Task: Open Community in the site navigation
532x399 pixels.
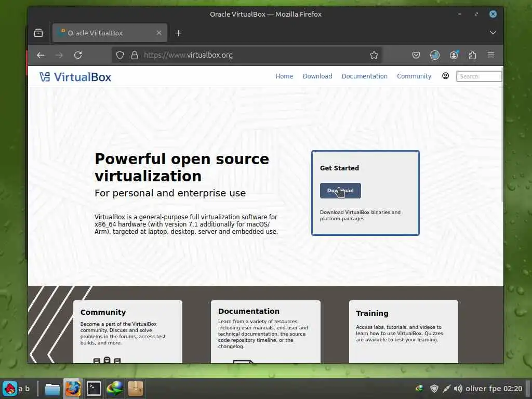Action: (414, 76)
